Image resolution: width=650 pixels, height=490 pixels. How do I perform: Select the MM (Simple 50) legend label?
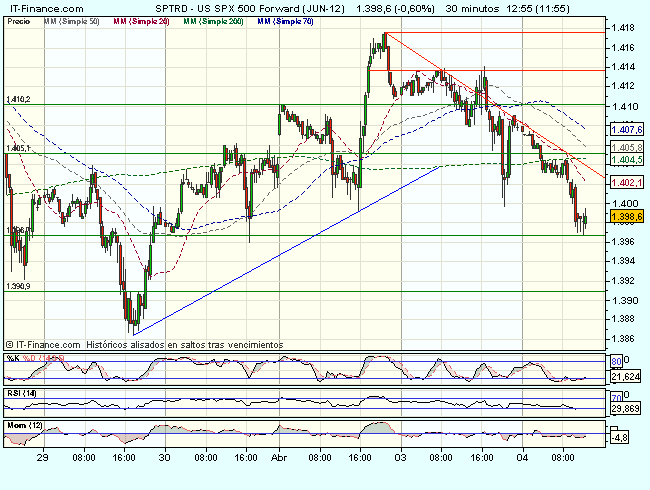pos(72,20)
